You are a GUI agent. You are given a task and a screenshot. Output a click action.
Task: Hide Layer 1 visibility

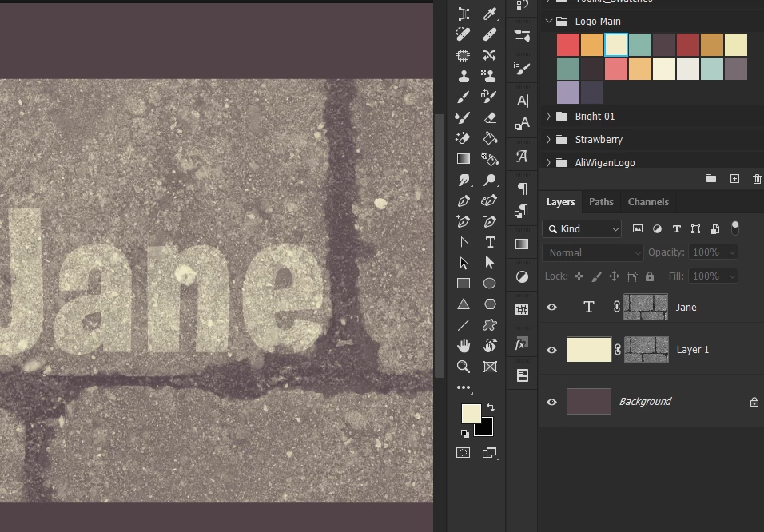[x=551, y=350]
